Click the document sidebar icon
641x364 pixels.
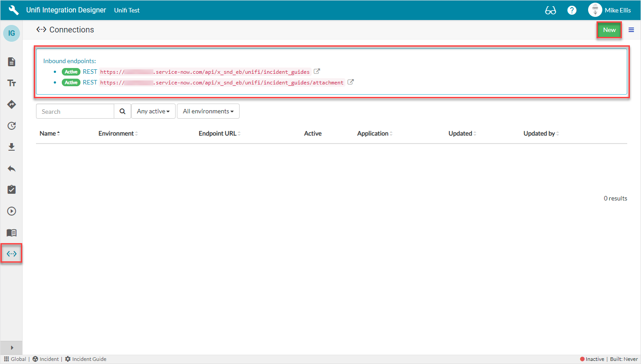tap(11, 62)
